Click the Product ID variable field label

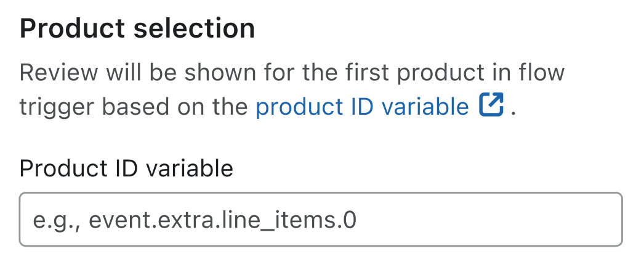pyautogui.click(x=126, y=168)
